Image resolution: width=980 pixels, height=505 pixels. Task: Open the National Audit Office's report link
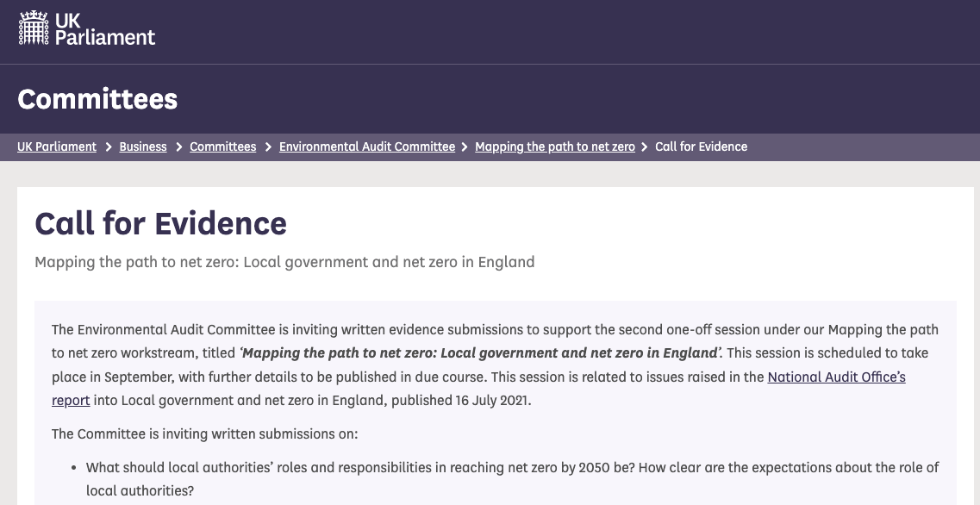pyautogui.click(x=836, y=377)
